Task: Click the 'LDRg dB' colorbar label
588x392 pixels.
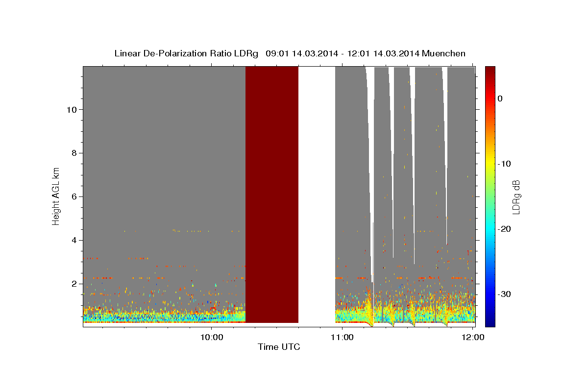Action: (516, 197)
